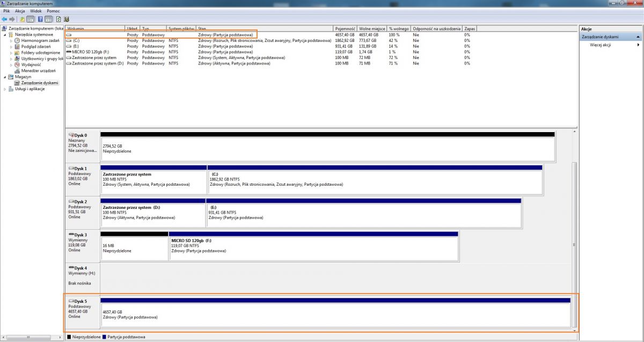Collapse the Zarządzanie dyskami actions section

[x=638, y=37]
